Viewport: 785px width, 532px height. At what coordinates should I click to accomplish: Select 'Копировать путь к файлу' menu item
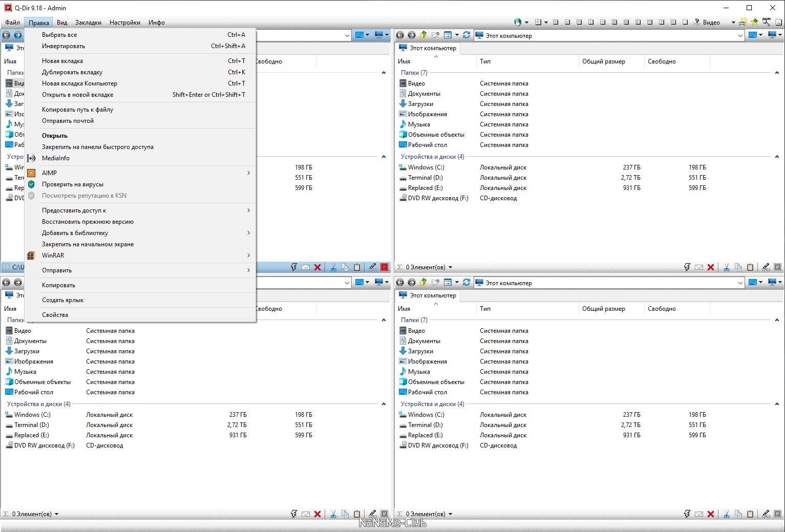click(77, 110)
